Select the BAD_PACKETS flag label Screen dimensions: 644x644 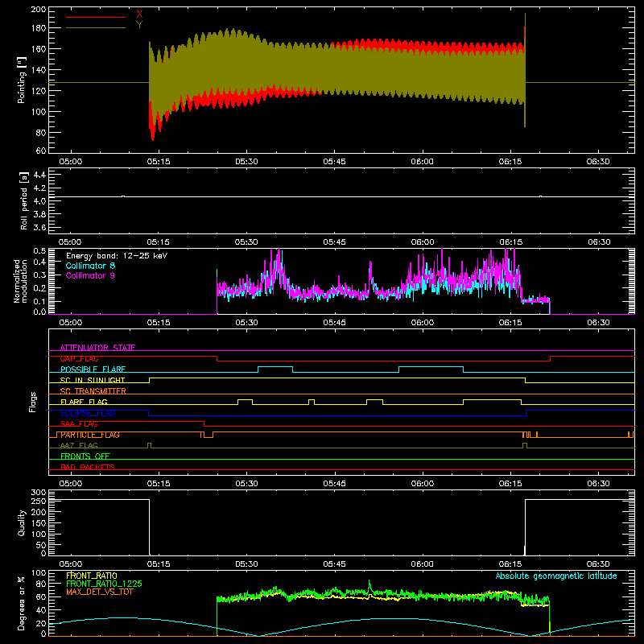[88, 467]
